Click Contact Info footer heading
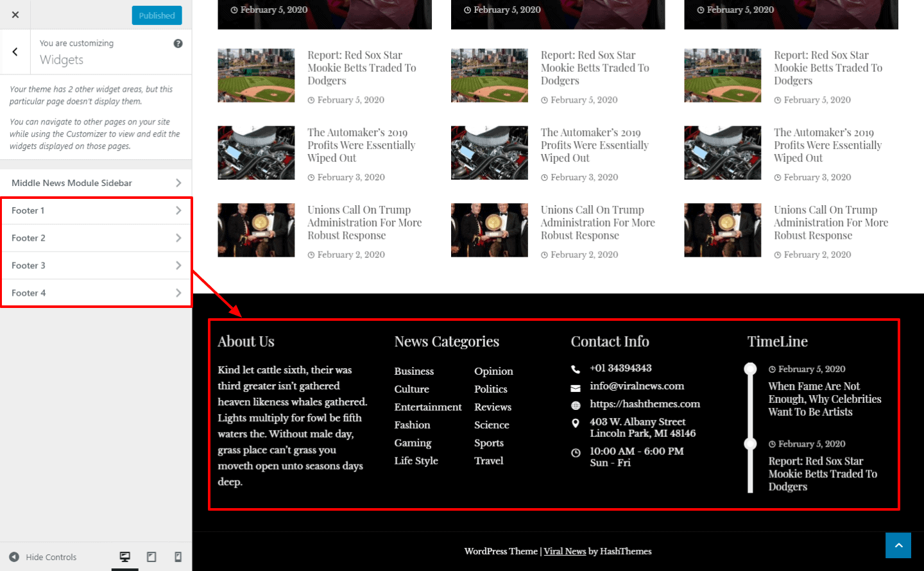This screenshot has width=924, height=571. click(610, 342)
